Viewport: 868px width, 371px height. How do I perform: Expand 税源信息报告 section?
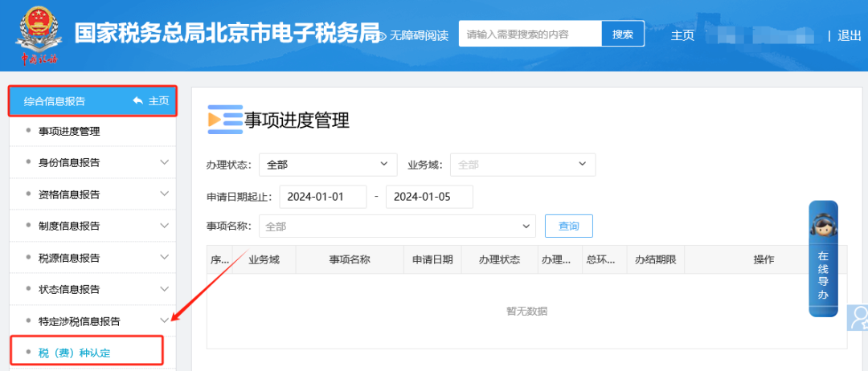[165, 257]
